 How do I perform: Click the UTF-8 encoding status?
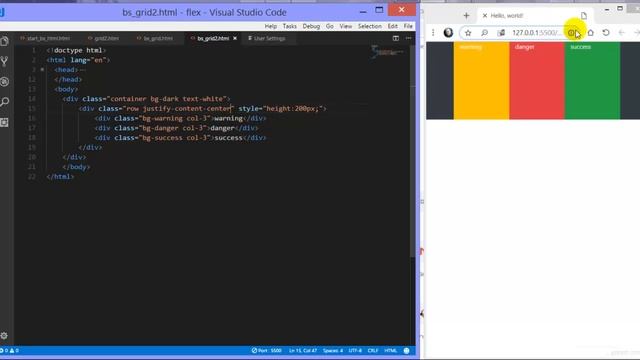[x=355, y=351]
